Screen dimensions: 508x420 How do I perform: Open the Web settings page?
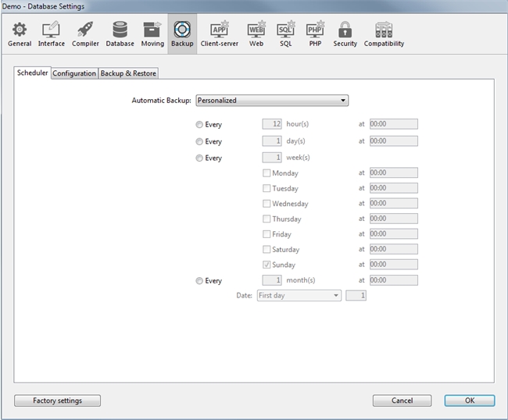256,34
